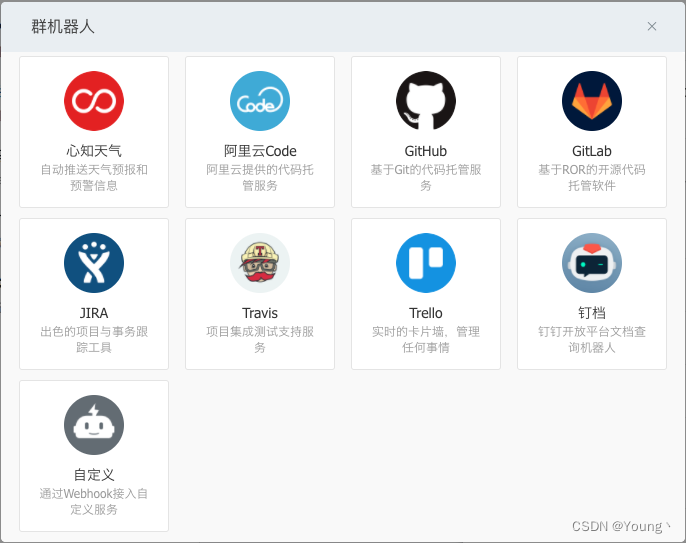Viewport: 686px width, 543px height.
Task: Click the Trello name label
Action: tap(426, 313)
